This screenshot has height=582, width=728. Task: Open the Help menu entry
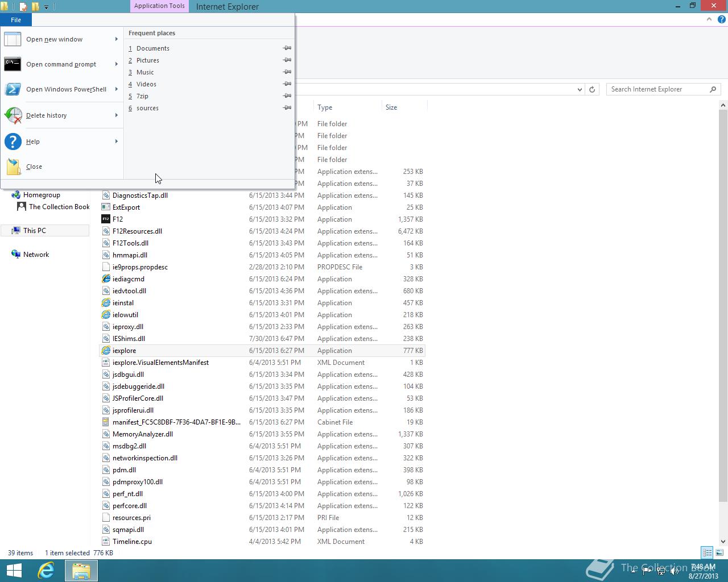[61, 142]
